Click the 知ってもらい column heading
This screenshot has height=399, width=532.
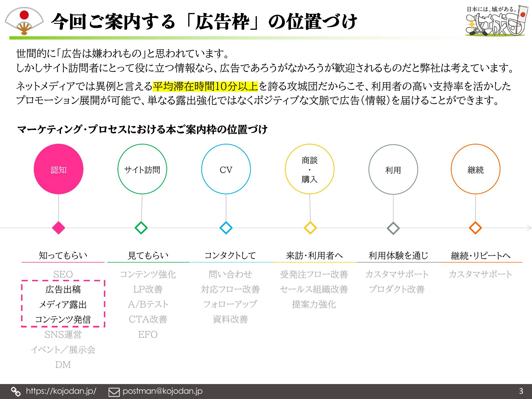click(x=63, y=255)
